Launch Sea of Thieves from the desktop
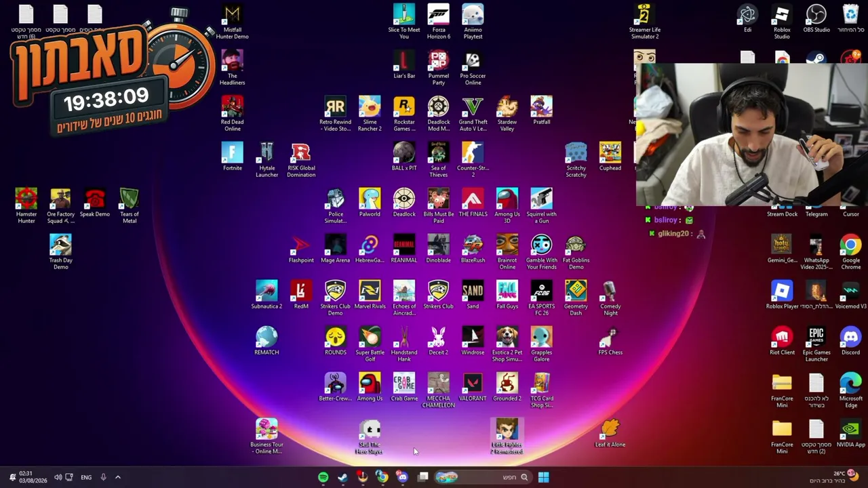This screenshot has height=488, width=868. point(438,160)
